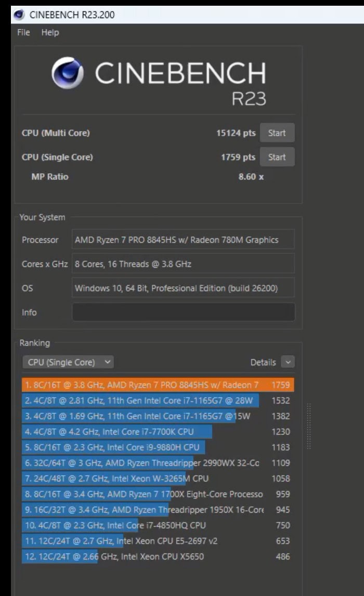Start the CPU Multi Core test

click(277, 133)
